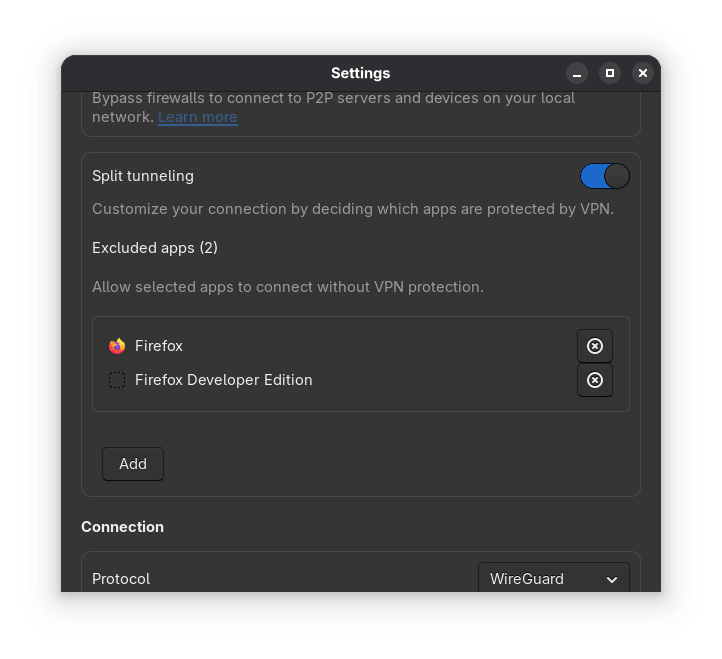This screenshot has width=722, height=659.
Task: Open the Learn more link
Action: click(198, 117)
